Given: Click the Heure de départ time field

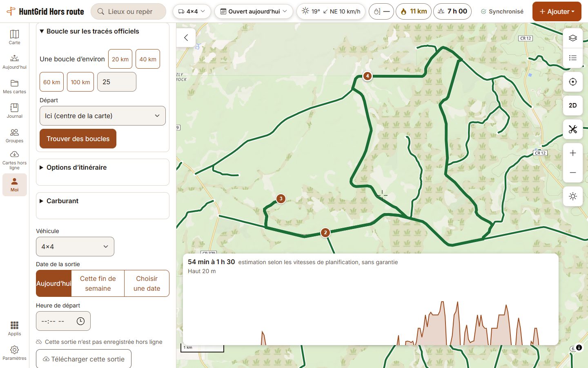Looking at the screenshot, I should 63,321.
